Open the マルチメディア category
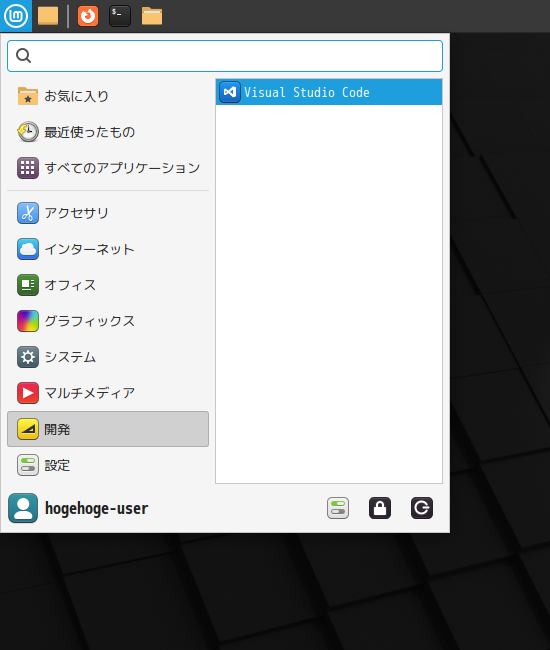This screenshot has height=650, width=550. pyautogui.click(x=108, y=393)
